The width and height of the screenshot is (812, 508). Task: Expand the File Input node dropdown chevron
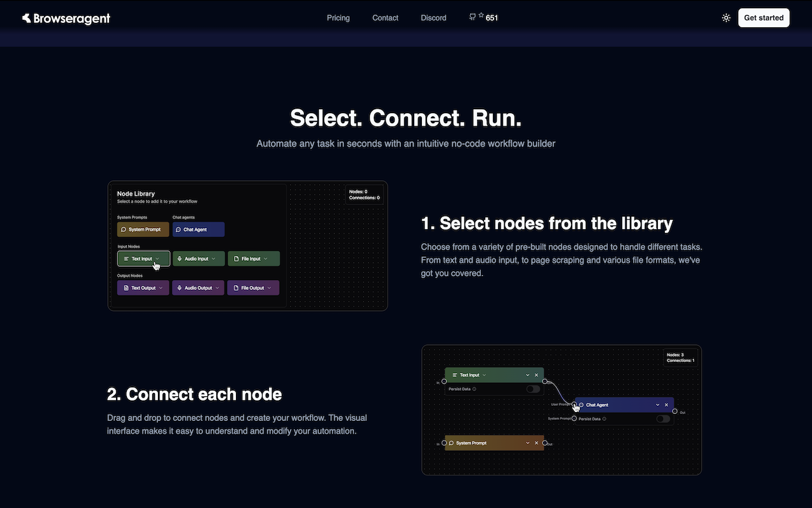266,259
